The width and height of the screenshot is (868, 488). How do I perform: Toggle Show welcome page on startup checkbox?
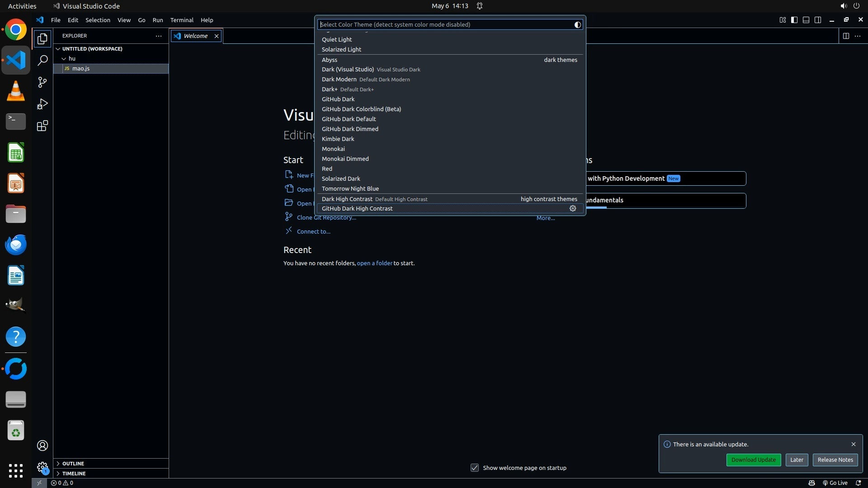(x=474, y=468)
